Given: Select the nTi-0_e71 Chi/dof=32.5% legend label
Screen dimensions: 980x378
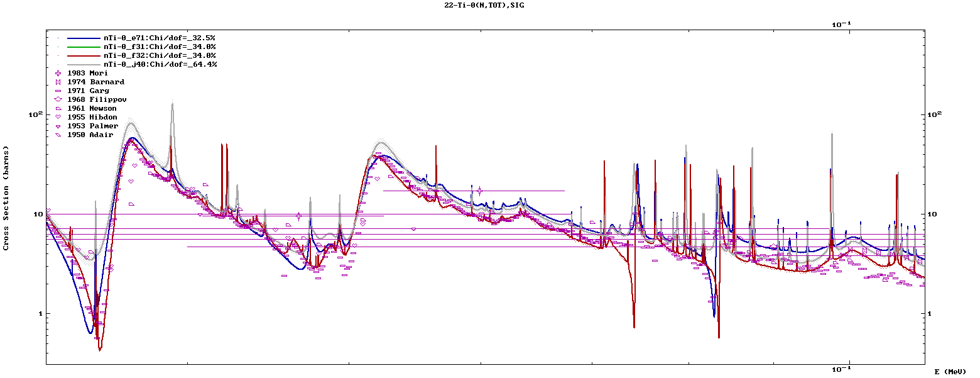Looking at the screenshot, I should (x=160, y=38).
